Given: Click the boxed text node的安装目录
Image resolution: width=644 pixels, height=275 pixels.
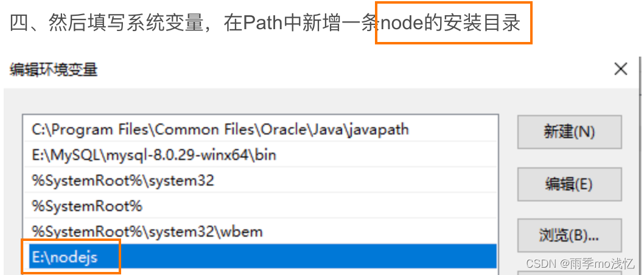Looking at the screenshot, I should (453, 24).
